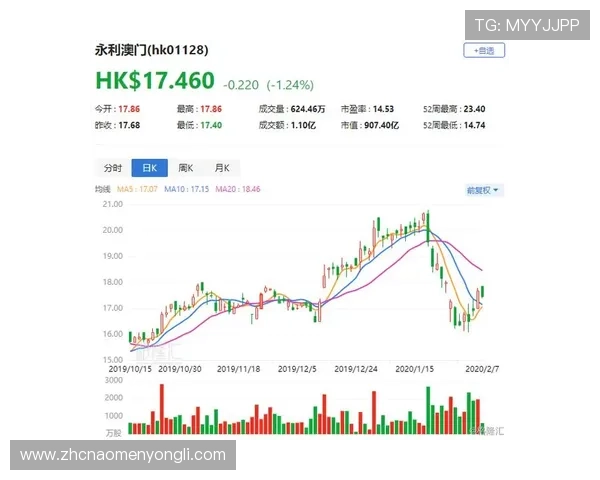Switch to the 周K weekly chart tab

186,168
